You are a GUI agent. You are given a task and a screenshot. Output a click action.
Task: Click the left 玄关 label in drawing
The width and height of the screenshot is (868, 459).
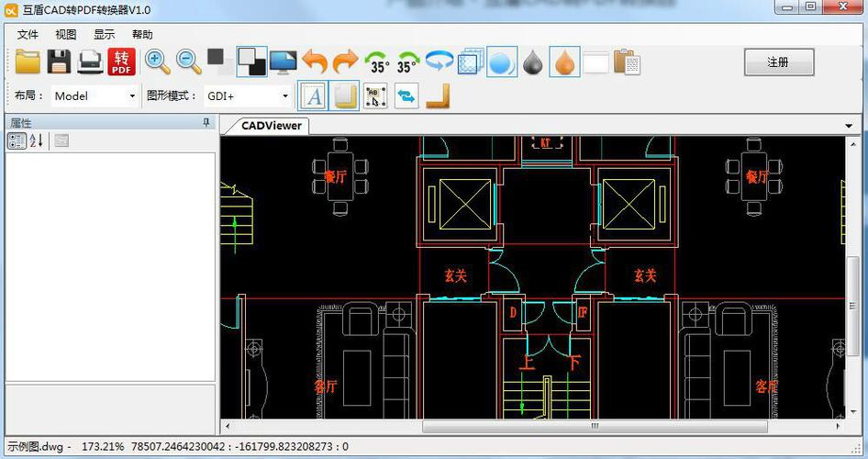tap(456, 275)
